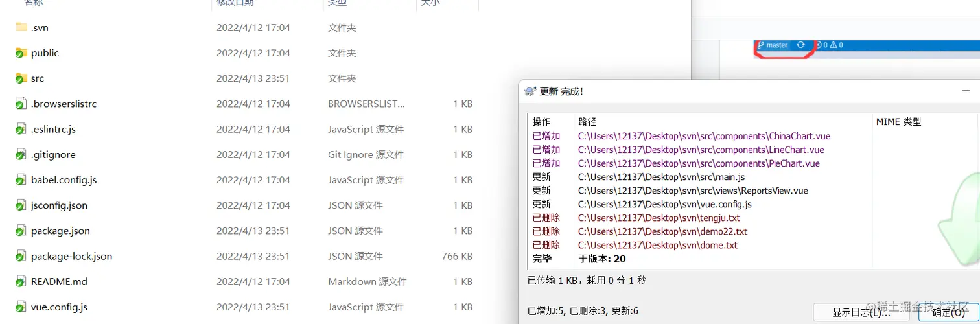Screen dimensions: 980x324
Task: Click the babel.config.js file name
Action: [64, 179]
